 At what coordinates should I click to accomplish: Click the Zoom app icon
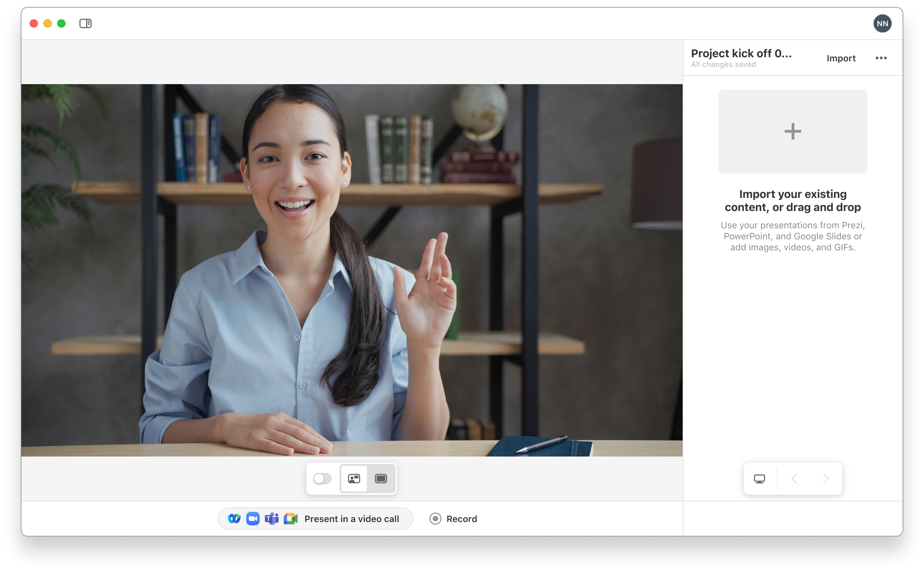253,519
